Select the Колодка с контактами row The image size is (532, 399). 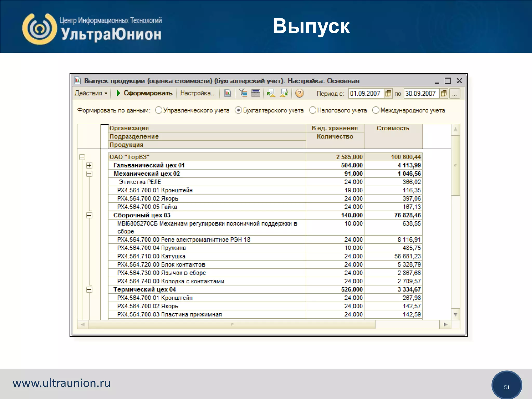[x=265, y=281]
